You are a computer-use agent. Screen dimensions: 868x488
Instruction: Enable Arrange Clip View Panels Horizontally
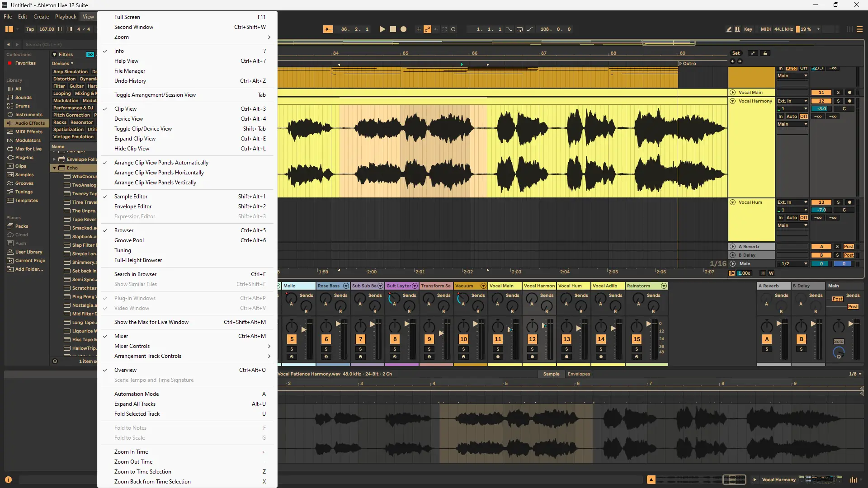click(x=159, y=173)
